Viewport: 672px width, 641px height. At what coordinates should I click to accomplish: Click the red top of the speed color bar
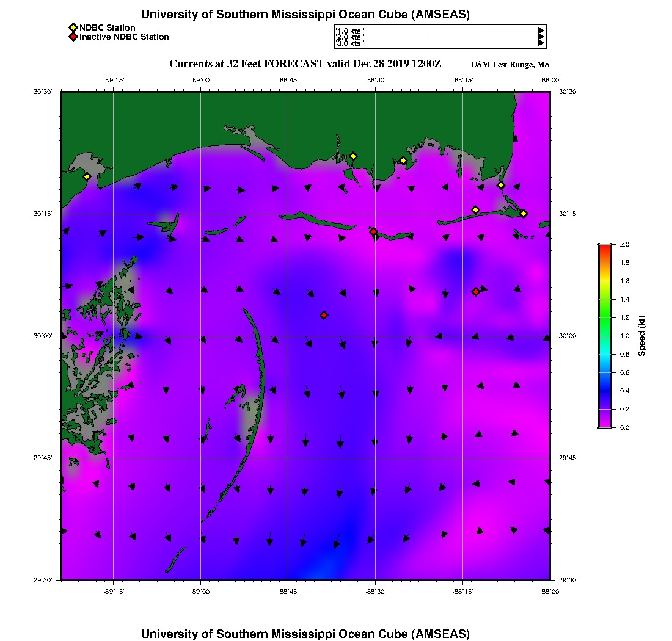[605, 247]
